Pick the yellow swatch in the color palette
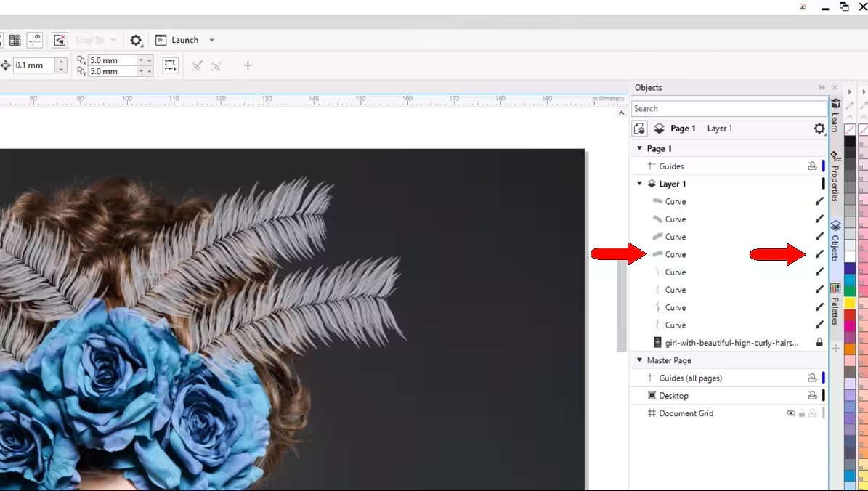The height and width of the screenshot is (491, 868). click(849, 302)
